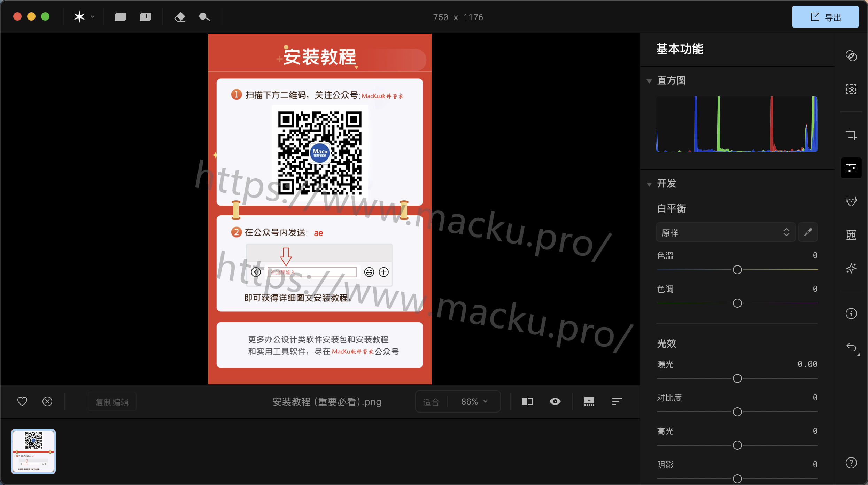Screen dimensions: 868x485
Task: Expand the chevron beside the star menu
Action: click(93, 17)
